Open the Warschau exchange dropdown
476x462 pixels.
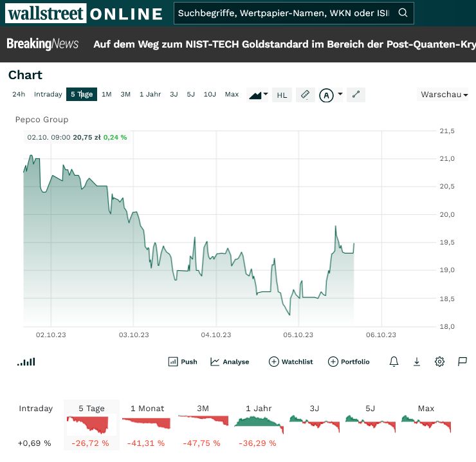[x=444, y=95]
